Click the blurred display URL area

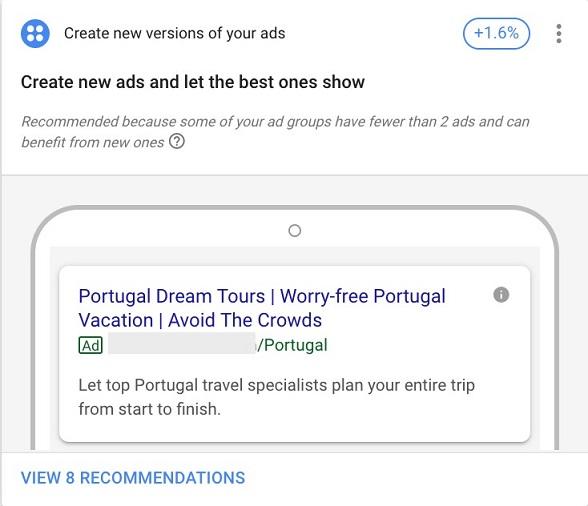[182, 345]
